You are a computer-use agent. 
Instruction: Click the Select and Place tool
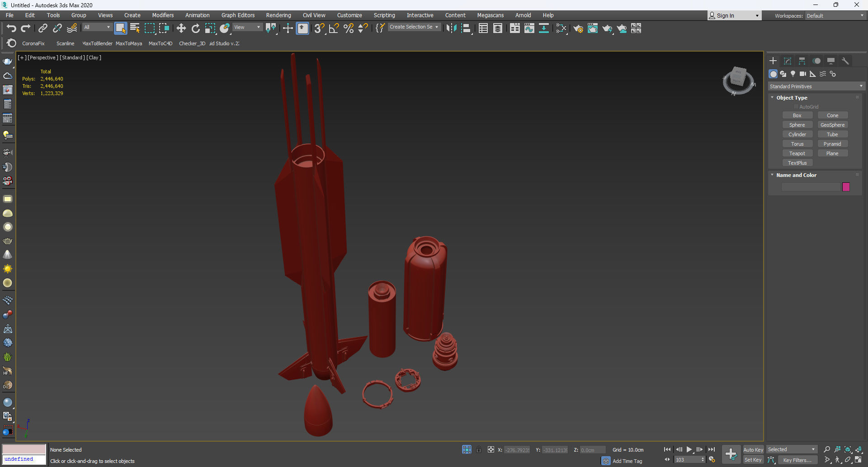tap(225, 29)
